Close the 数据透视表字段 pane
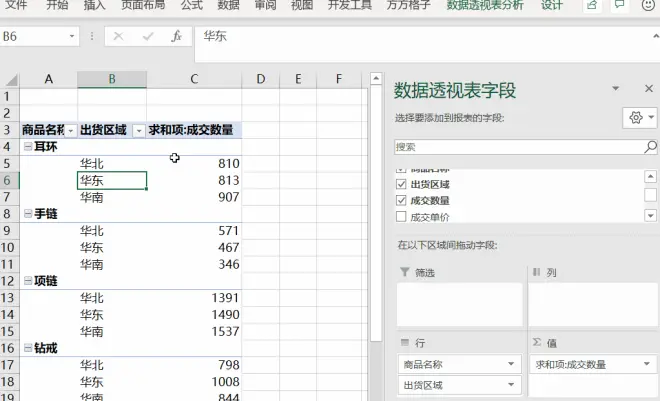 [x=649, y=88]
